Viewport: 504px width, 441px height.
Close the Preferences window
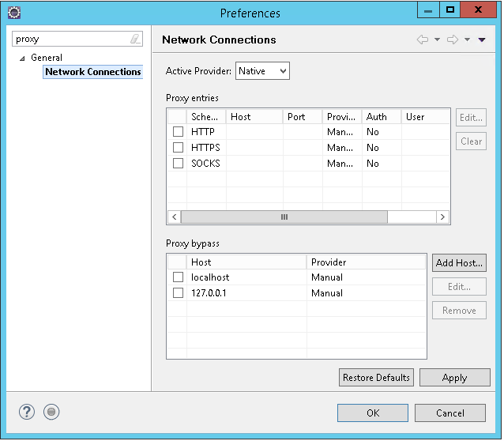(x=478, y=10)
